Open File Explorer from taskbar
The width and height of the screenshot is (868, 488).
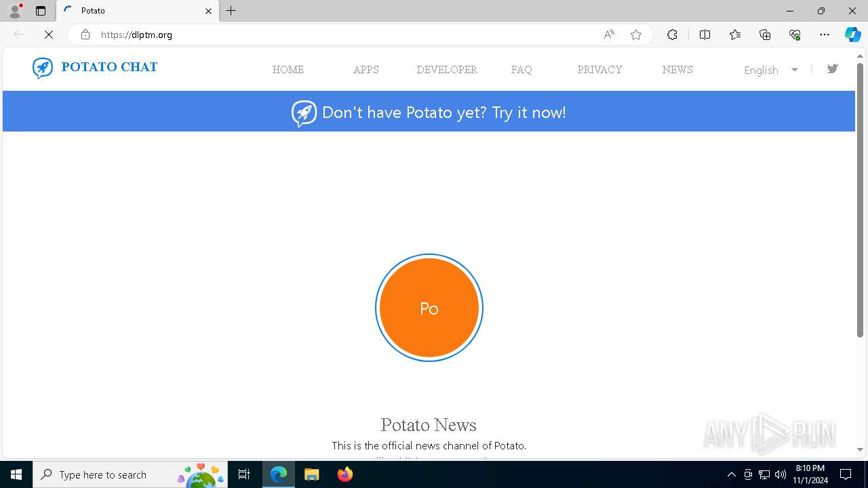click(x=312, y=474)
